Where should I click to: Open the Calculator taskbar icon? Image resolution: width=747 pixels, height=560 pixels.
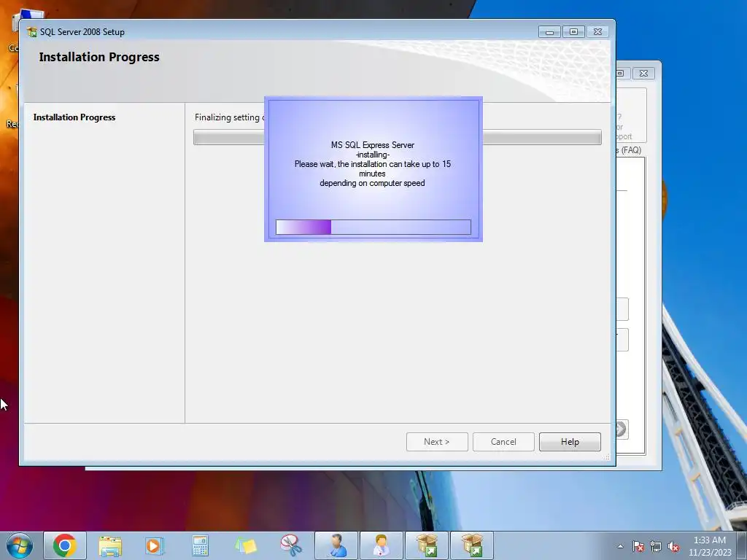pyautogui.click(x=200, y=545)
